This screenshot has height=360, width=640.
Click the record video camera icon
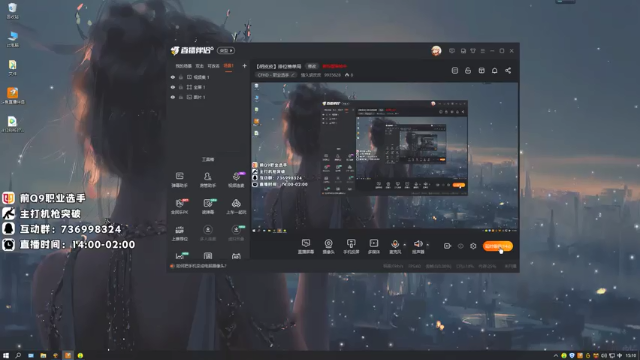447,246
